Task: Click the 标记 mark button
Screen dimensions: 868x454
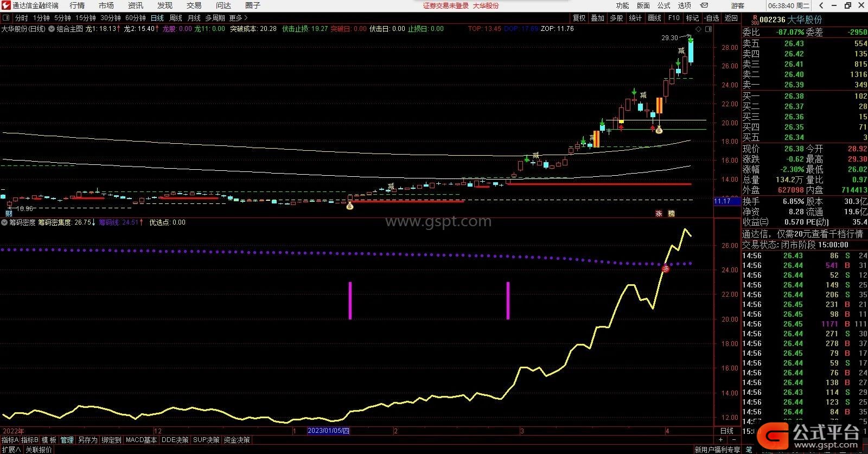Action: (x=693, y=18)
